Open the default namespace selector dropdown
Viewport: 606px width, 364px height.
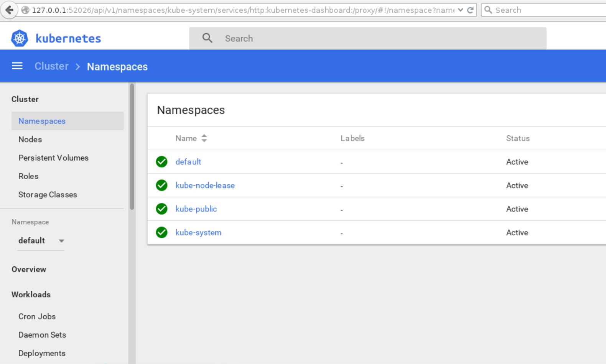coord(41,241)
